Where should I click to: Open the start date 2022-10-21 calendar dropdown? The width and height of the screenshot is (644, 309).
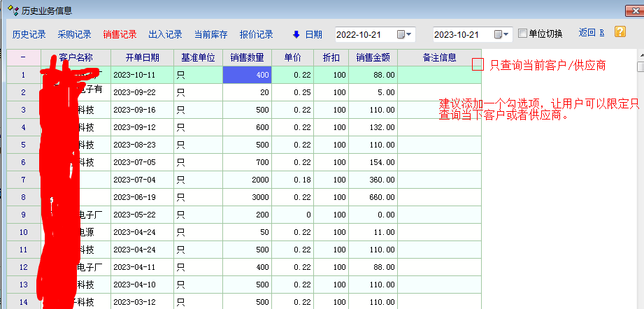tap(405, 34)
